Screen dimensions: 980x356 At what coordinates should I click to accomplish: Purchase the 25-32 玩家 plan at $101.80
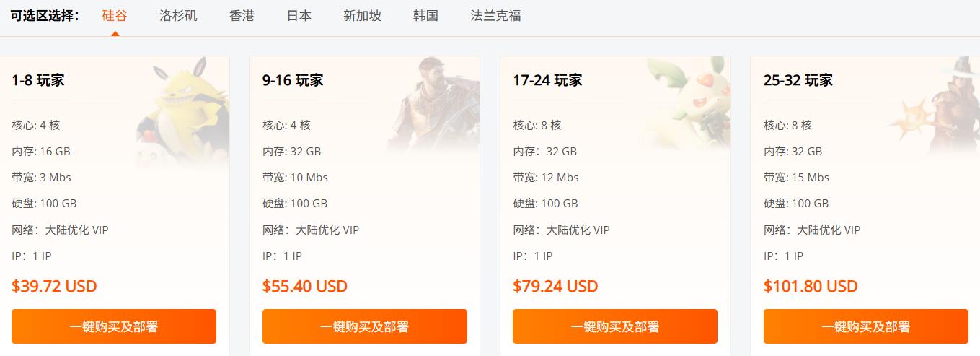click(x=865, y=326)
